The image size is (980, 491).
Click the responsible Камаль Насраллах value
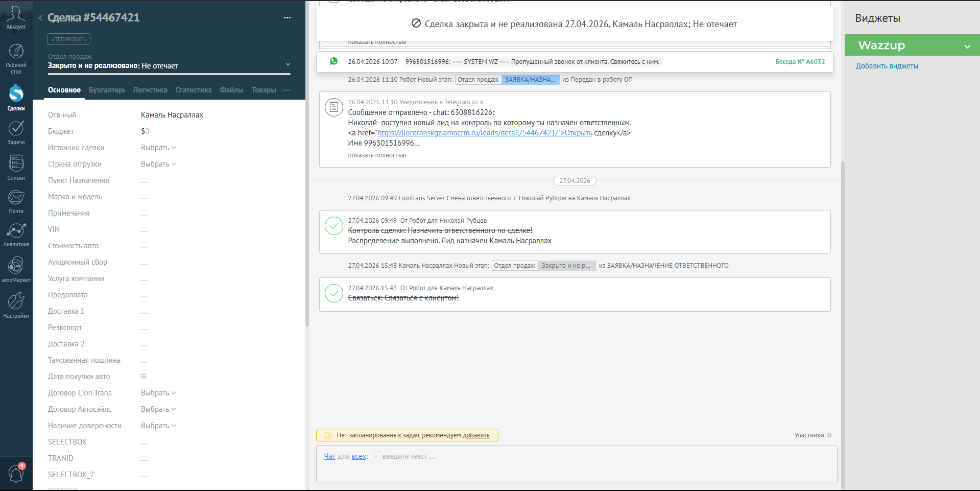click(172, 115)
